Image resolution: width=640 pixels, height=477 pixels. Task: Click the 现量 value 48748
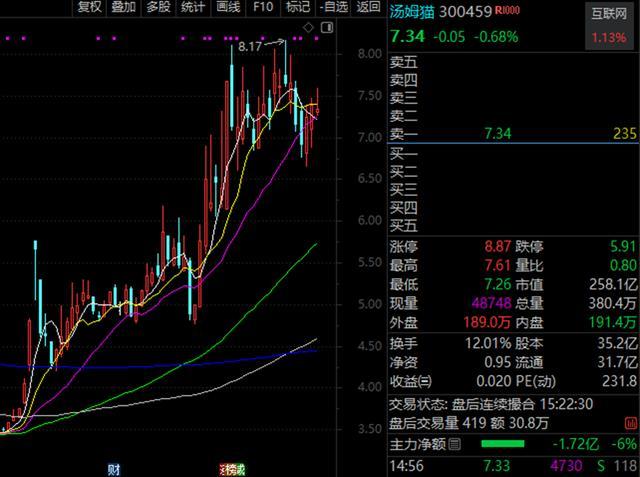[491, 303]
